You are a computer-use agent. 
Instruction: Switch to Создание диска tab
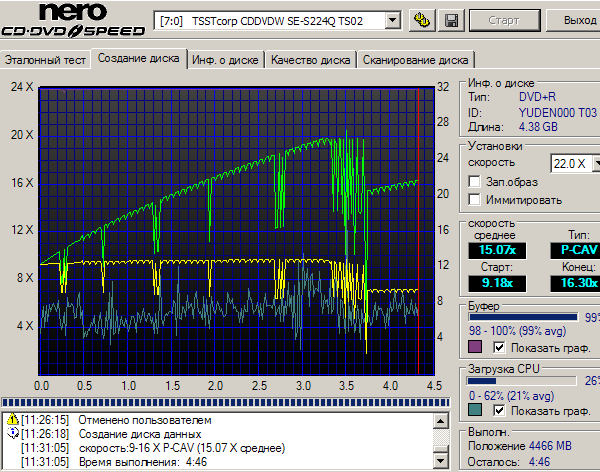click(x=139, y=59)
